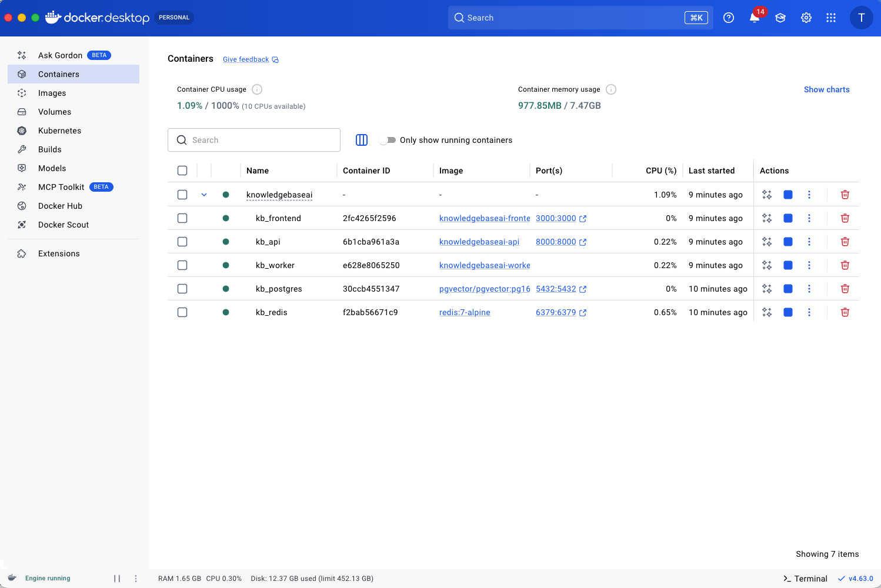Image resolution: width=881 pixels, height=588 pixels.
Task: Collapse the knowledgebaseai container group
Action: [204, 195]
